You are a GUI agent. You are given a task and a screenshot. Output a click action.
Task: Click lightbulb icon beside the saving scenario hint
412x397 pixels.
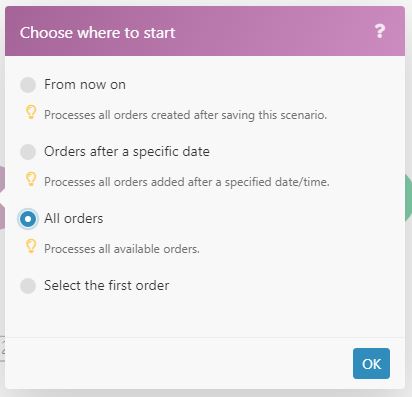point(31,112)
